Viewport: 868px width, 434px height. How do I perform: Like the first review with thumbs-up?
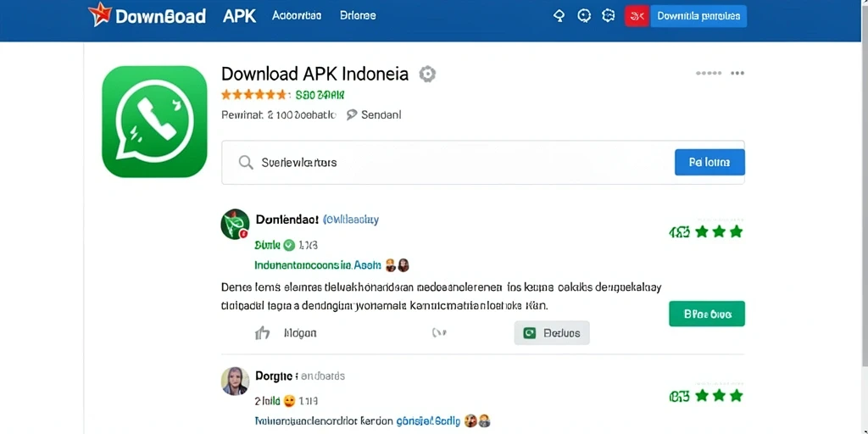(263, 332)
